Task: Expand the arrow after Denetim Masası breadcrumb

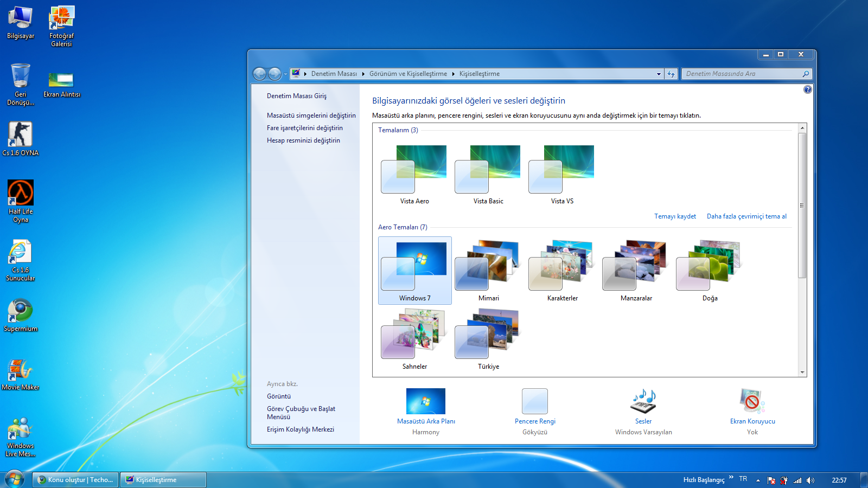Action: click(363, 74)
